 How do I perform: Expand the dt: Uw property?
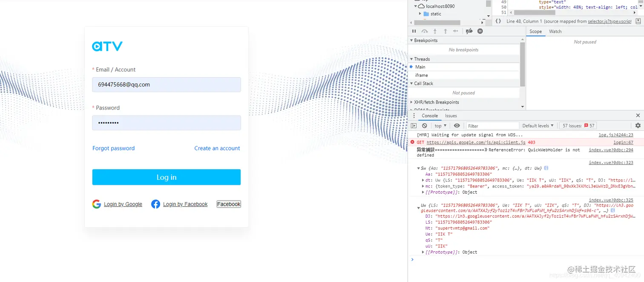tap(423, 180)
